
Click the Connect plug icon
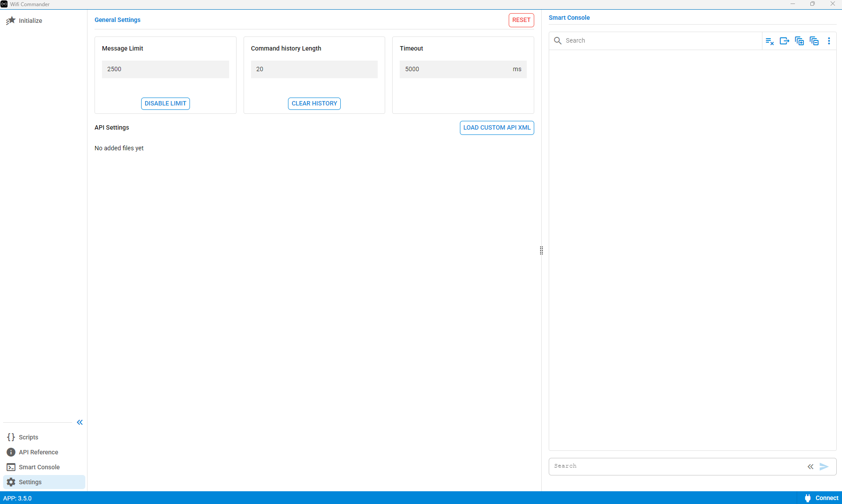808,498
